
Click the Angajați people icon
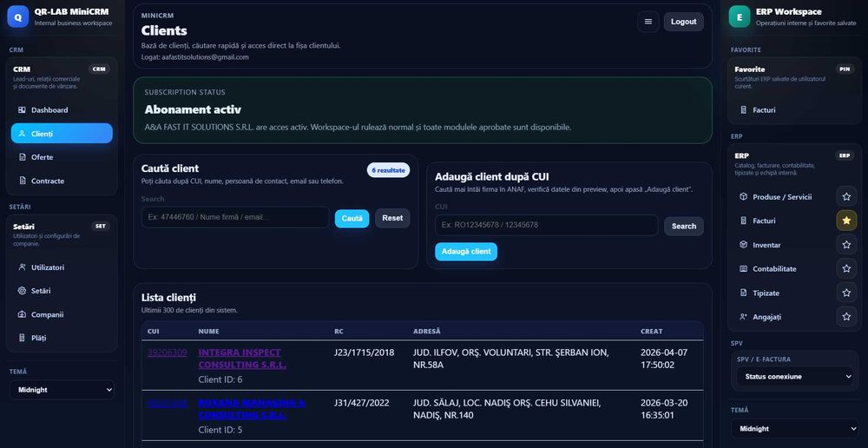click(x=744, y=317)
